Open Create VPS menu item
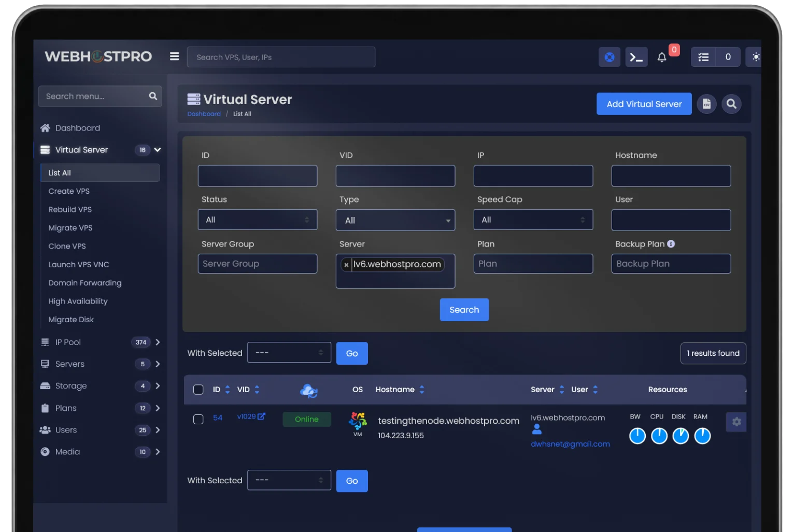 click(69, 191)
